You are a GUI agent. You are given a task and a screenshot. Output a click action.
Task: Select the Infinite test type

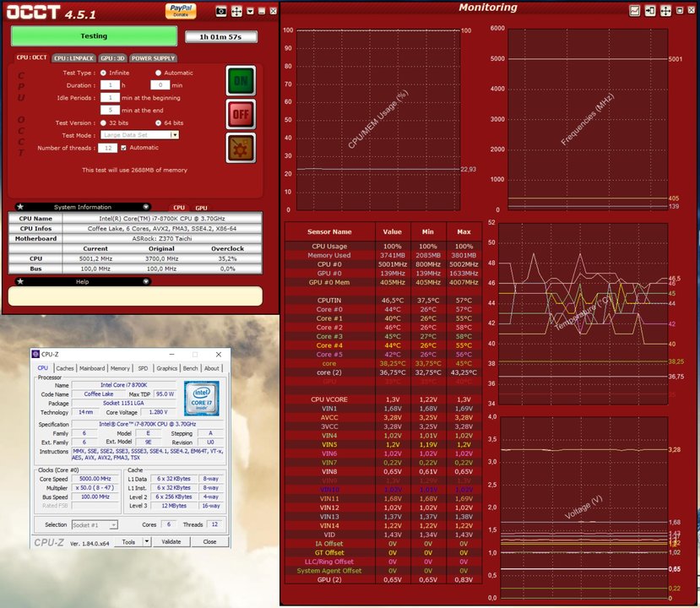(x=104, y=73)
